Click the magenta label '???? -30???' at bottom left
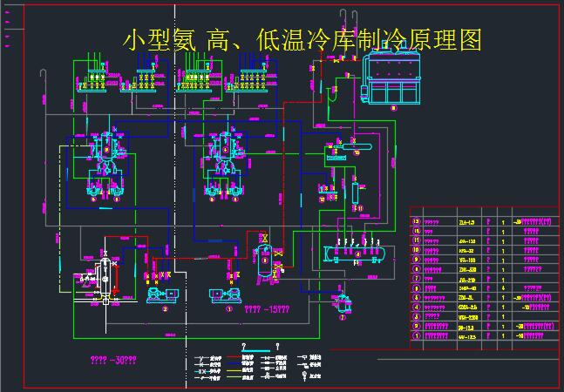The height and width of the screenshot is (392, 564). [113, 360]
